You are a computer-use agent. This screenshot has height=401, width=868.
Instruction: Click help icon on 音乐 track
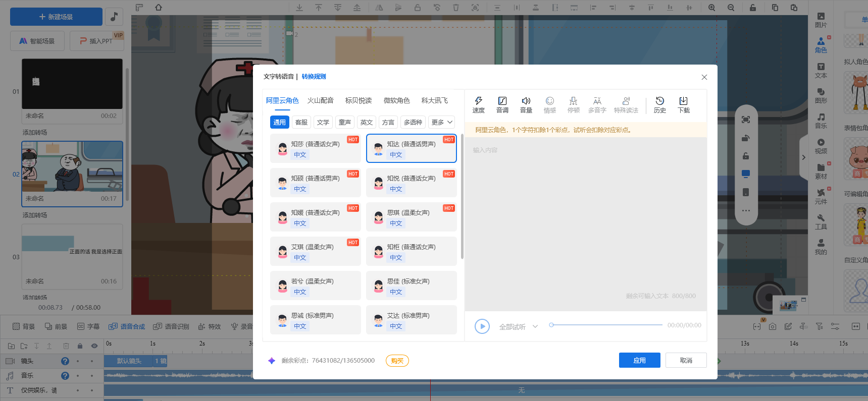click(x=65, y=376)
